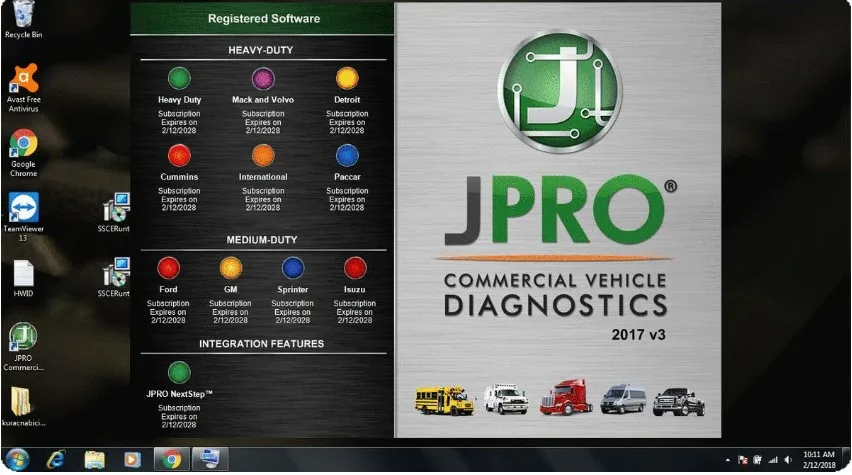Open TeamViewer 13 desktop shortcut

pyautogui.click(x=23, y=217)
